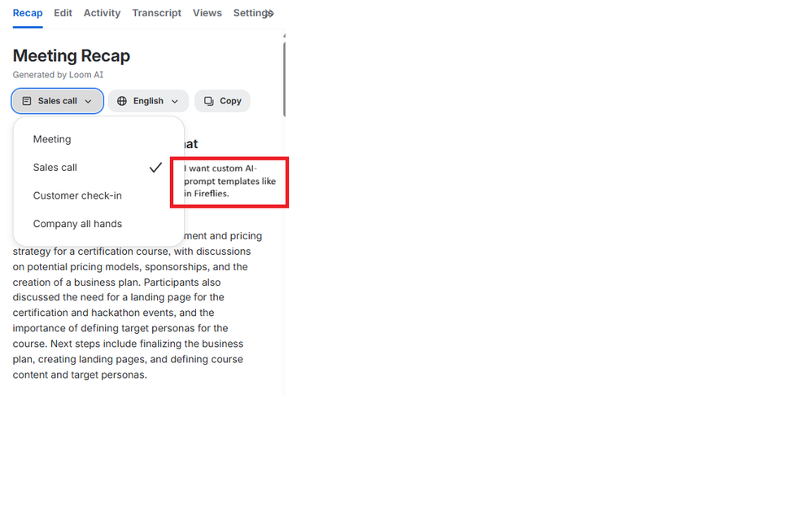Open the Activity tab

point(102,13)
